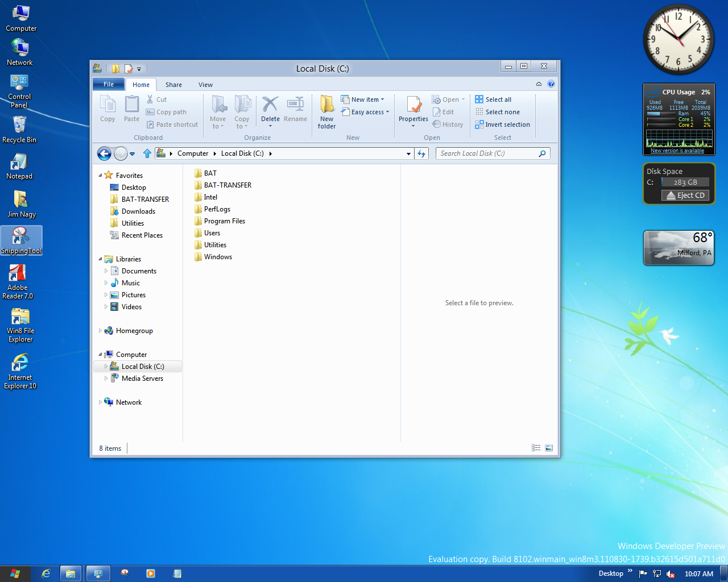Screen dimensions: 728x582
Task: Open SnippingTool desktop shortcut
Action: [x=21, y=240]
